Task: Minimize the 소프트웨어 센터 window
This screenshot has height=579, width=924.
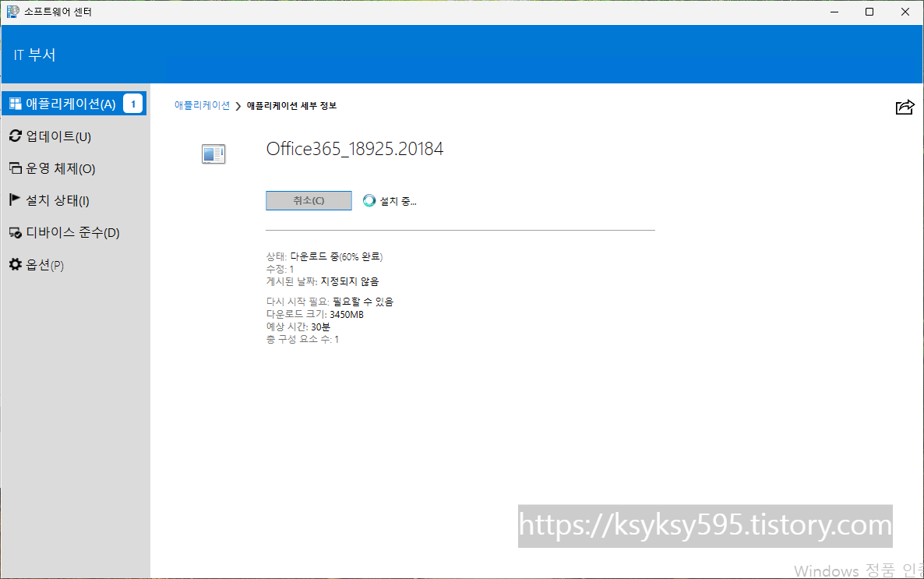Action: click(x=834, y=12)
